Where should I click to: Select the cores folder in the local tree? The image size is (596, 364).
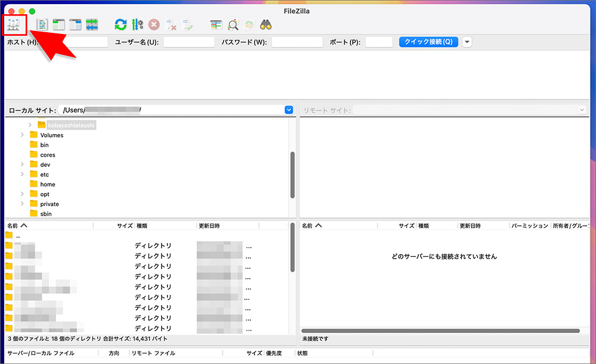point(48,155)
